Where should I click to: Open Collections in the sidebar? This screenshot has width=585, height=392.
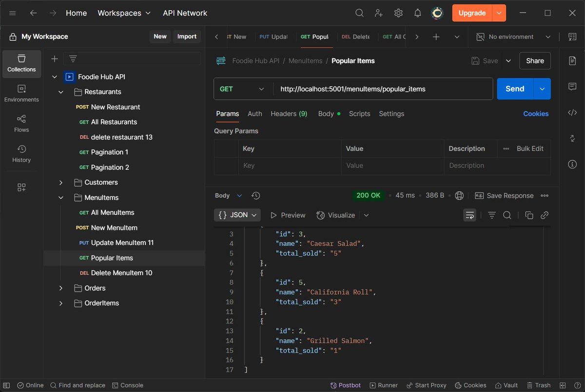pyautogui.click(x=21, y=64)
